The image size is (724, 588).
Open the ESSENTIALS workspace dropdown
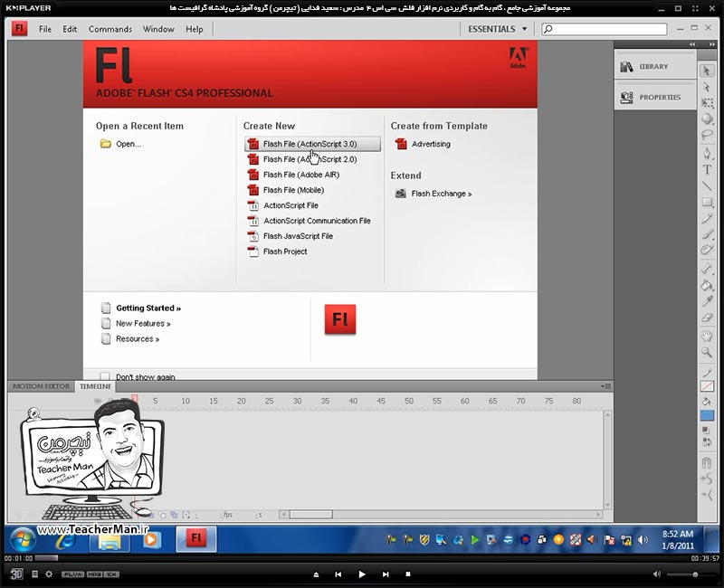tap(497, 29)
